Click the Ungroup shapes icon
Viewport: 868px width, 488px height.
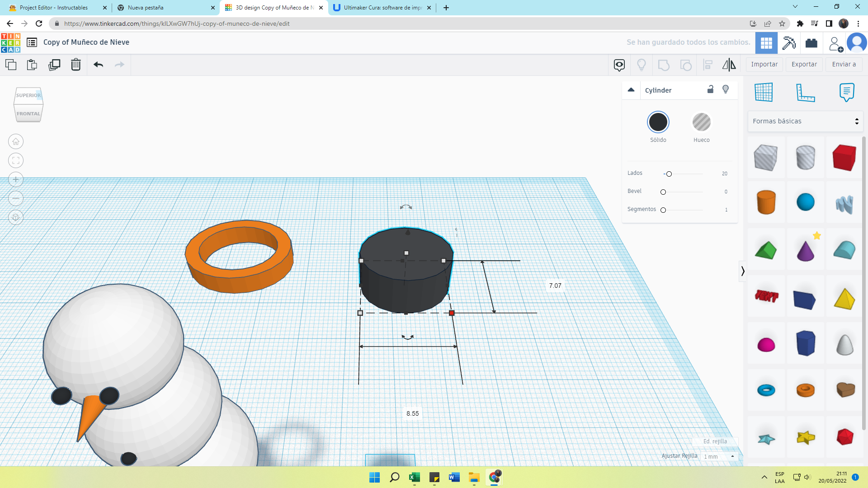click(x=686, y=65)
